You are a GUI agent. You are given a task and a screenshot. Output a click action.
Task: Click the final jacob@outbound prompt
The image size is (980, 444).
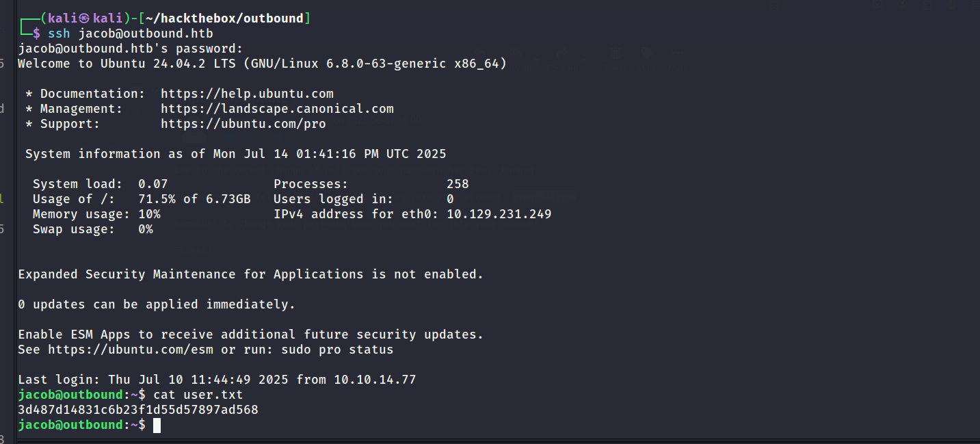pos(82,425)
